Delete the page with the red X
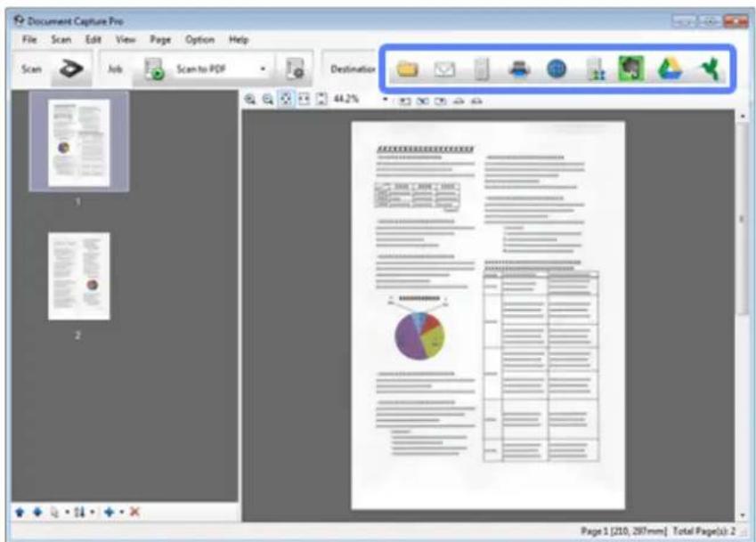 [x=135, y=512]
